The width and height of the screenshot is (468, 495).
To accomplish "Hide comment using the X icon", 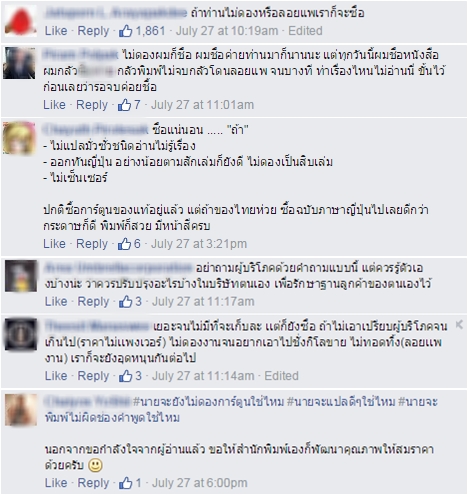I will 459,325.
